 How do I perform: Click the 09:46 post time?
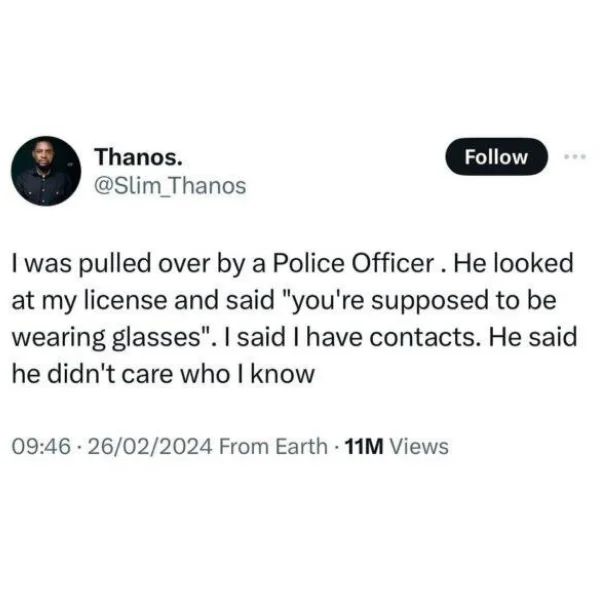click(41, 447)
